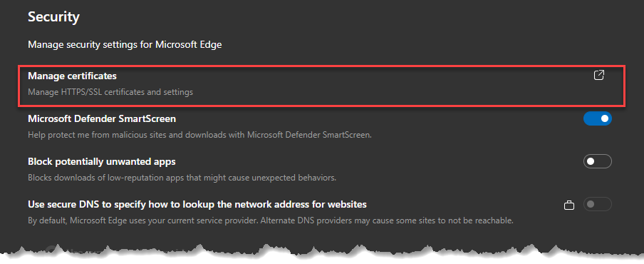This screenshot has width=644, height=264.
Task: Open the Manage certificates external link icon
Action: [x=599, y=75]
